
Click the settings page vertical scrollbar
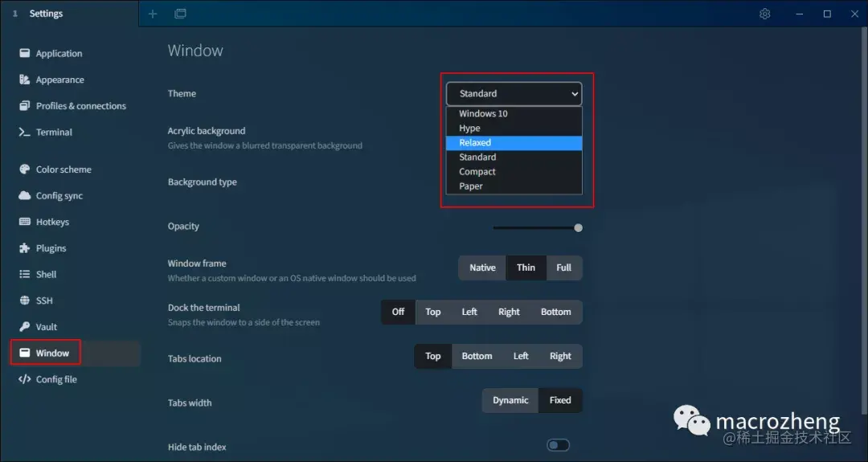(864, 220)
